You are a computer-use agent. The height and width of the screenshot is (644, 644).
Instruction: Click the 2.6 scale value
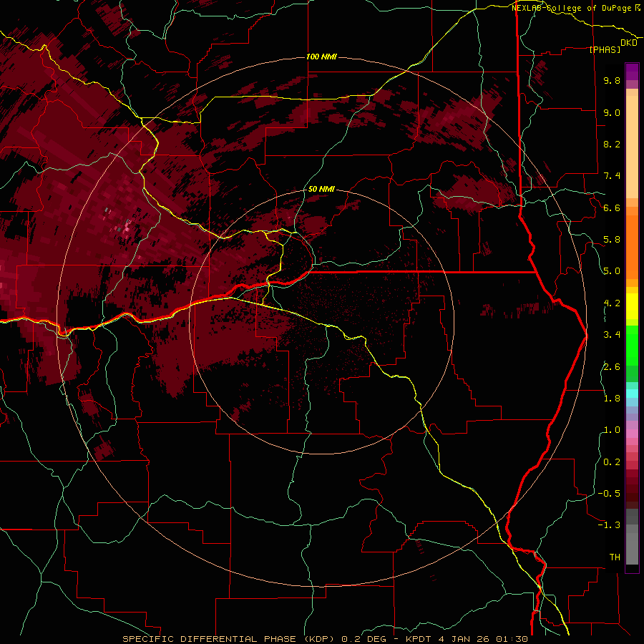(612, 367)
